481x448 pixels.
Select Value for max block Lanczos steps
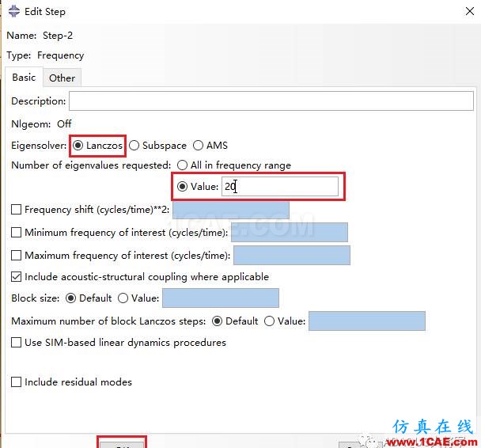point(269,321)
